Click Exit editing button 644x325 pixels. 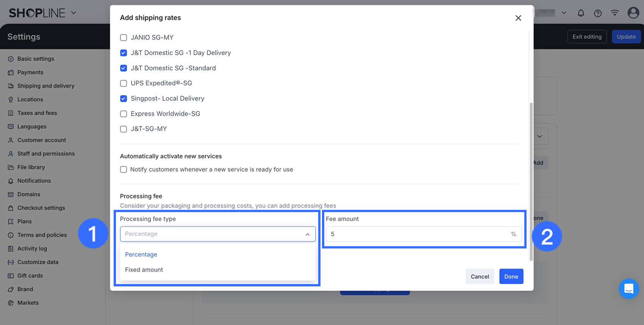(587, 37)
